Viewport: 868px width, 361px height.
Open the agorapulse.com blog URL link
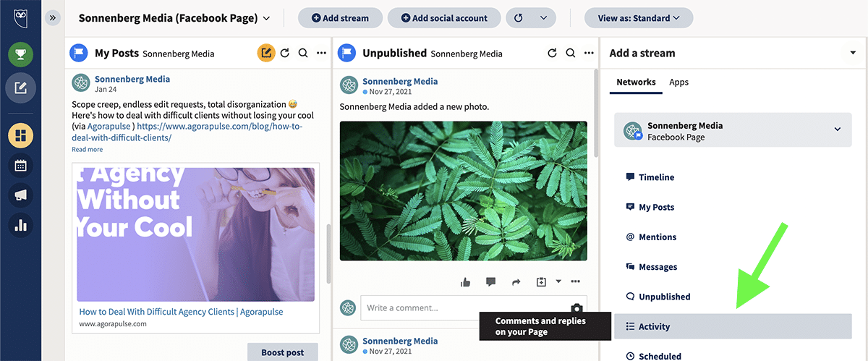pos(187,132)
